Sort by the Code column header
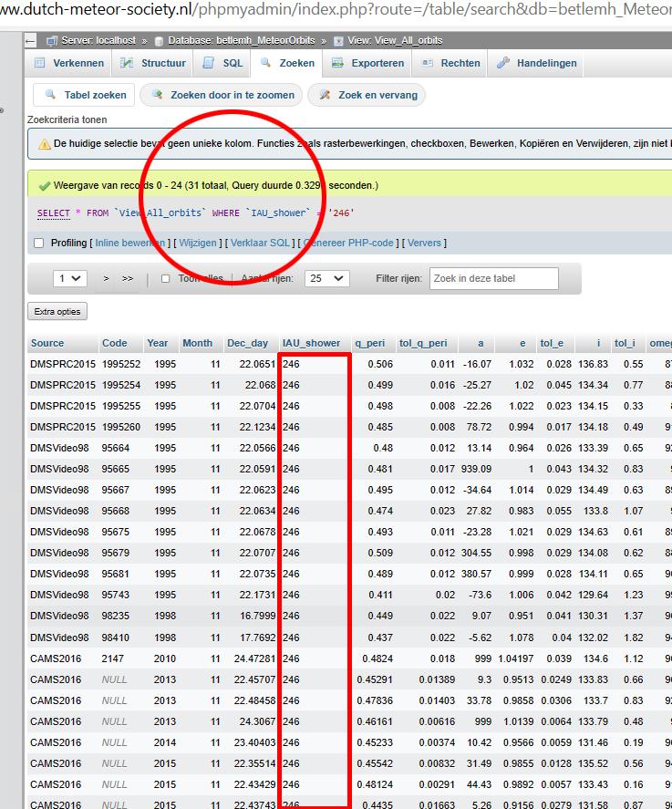The width and height of the screenshot is (672, 809). point(115,343)
